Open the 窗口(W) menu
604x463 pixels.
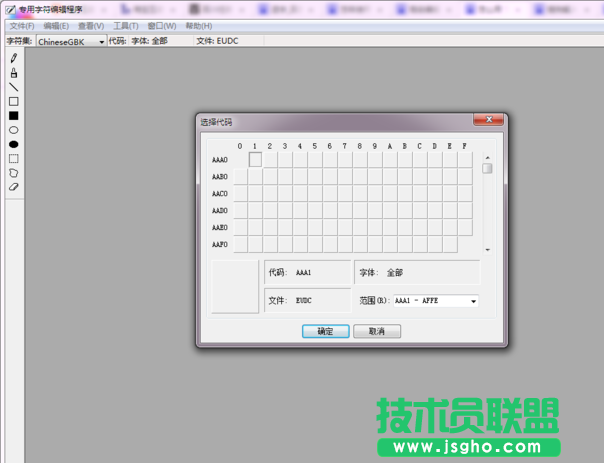[162, 26]
